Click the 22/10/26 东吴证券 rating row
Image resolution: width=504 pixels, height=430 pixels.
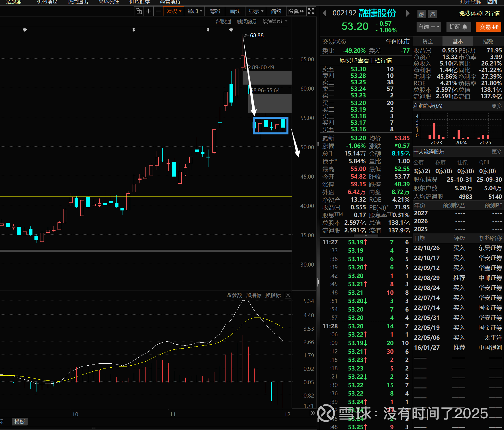click(458, 248)
